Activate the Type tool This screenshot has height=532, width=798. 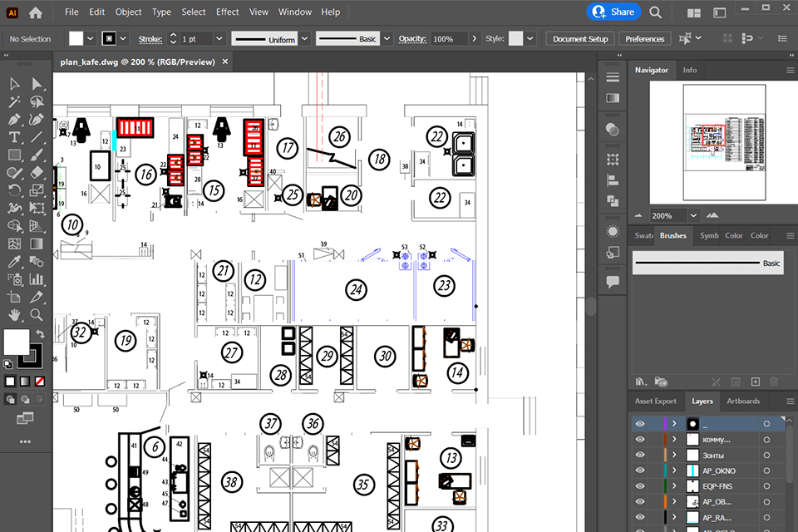coord(14,137)
